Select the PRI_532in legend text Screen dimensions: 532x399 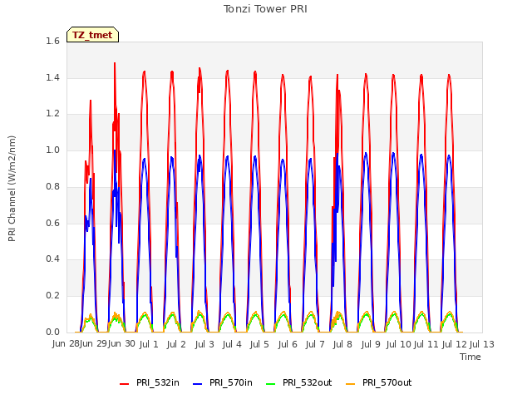[x=158, y=382]
